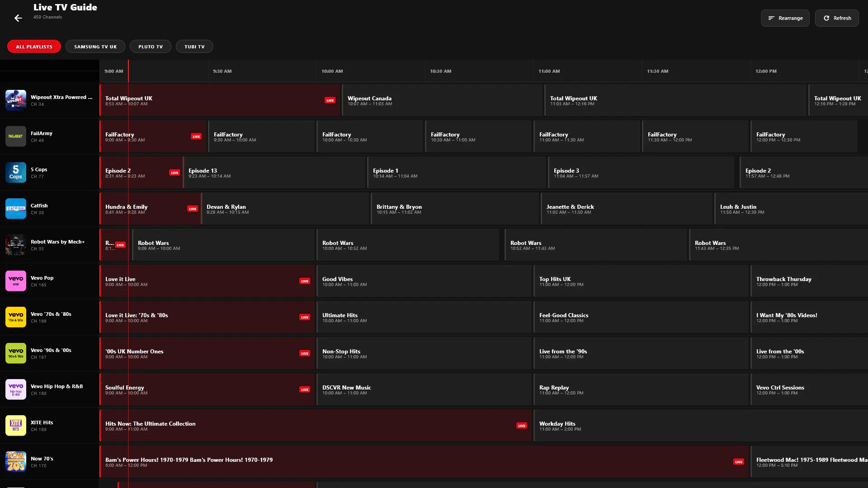
Task: Click the Rearrange button
Action: 785,18
